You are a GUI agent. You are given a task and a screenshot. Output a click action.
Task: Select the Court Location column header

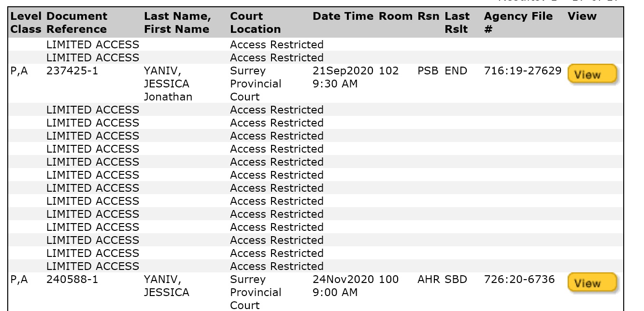(x=256, y=23)
